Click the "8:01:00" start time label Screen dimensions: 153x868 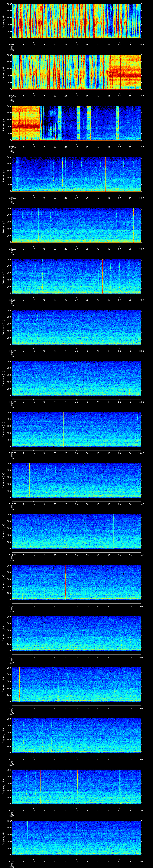(x=12, y=44)
